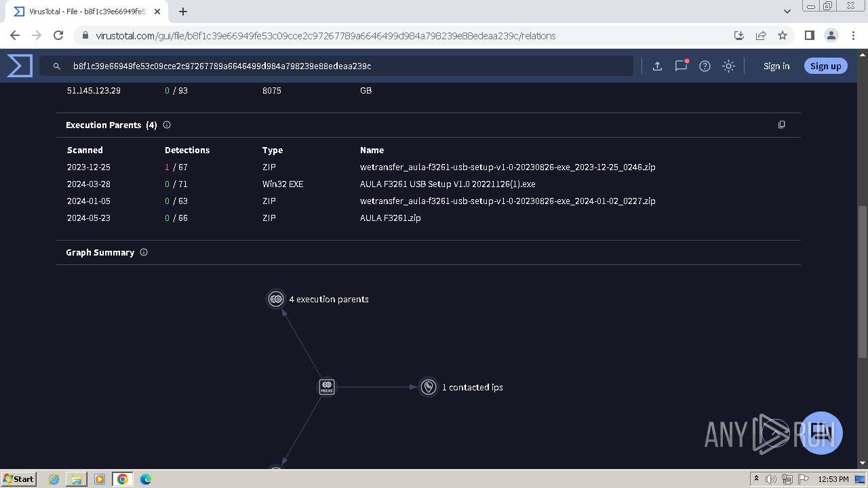Image resolution: width=868 pixels, height=488 pixels.
Task: Click the search magnifier icon
Action: click(x=57, y=66)
